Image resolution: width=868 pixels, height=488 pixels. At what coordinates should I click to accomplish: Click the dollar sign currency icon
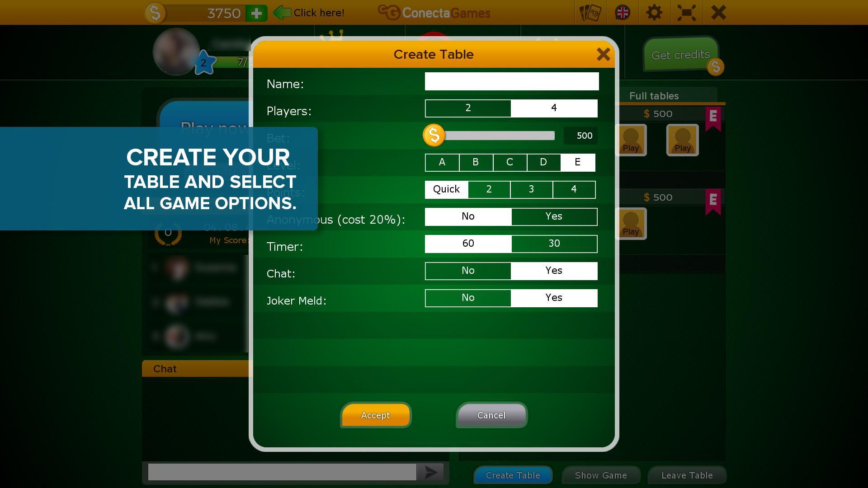155,13
